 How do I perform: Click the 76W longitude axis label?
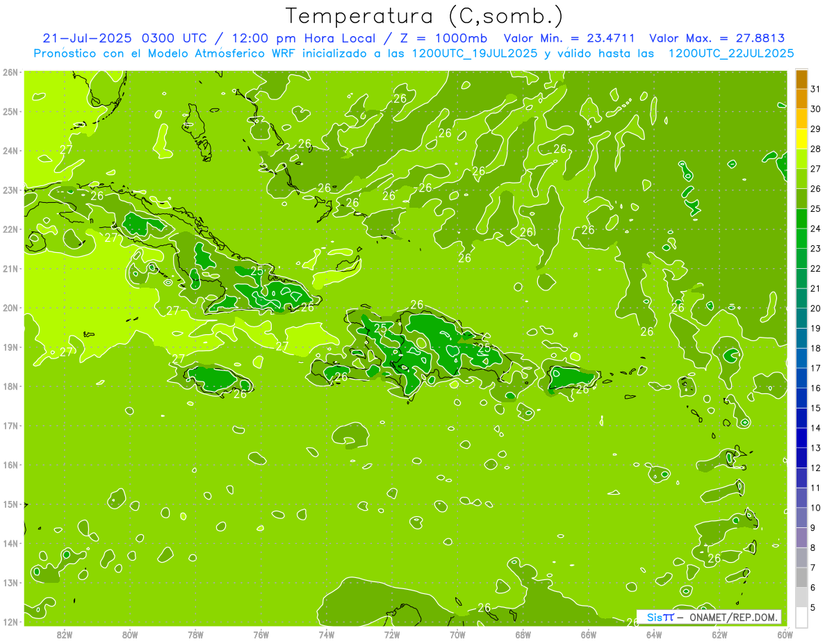(x=261, y=634)
